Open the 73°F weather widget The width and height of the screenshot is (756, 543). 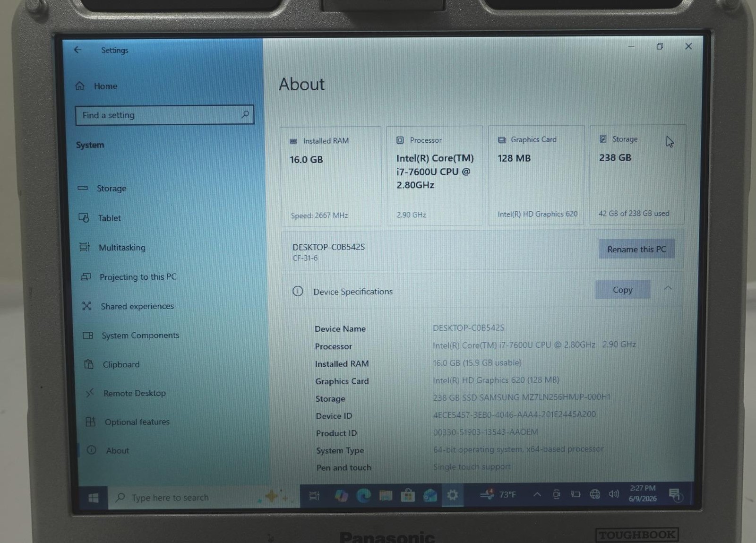[498, 494]
